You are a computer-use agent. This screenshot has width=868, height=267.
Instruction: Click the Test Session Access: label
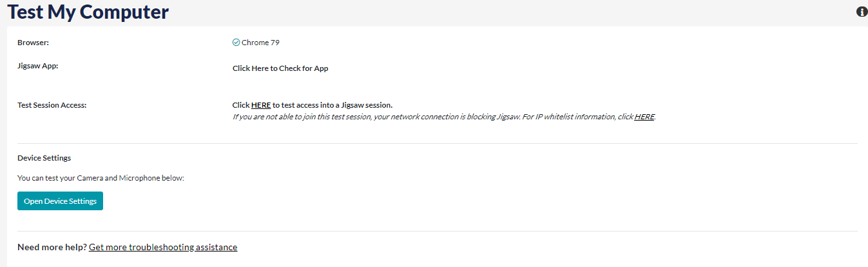[x=52, y=104]
